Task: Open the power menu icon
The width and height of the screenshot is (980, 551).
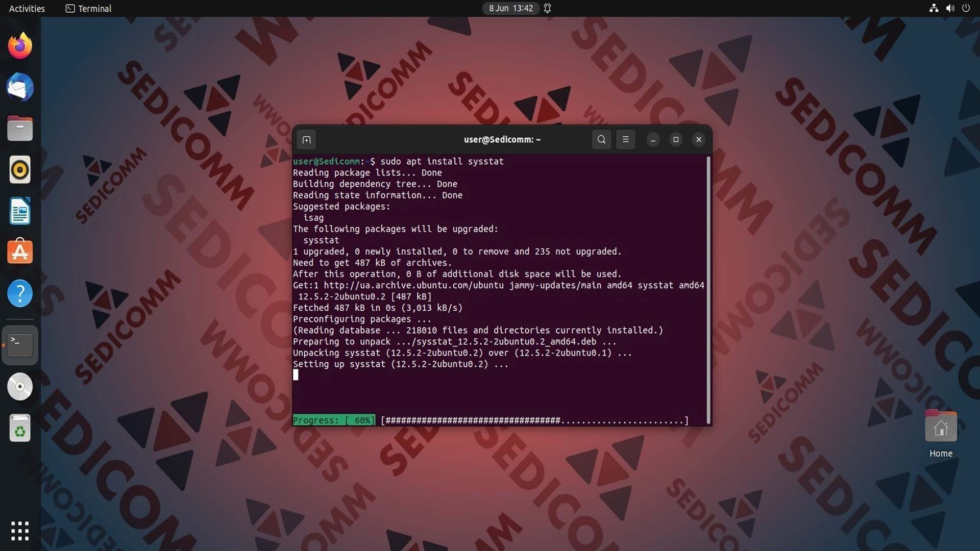Action: [x=966, y=8]
